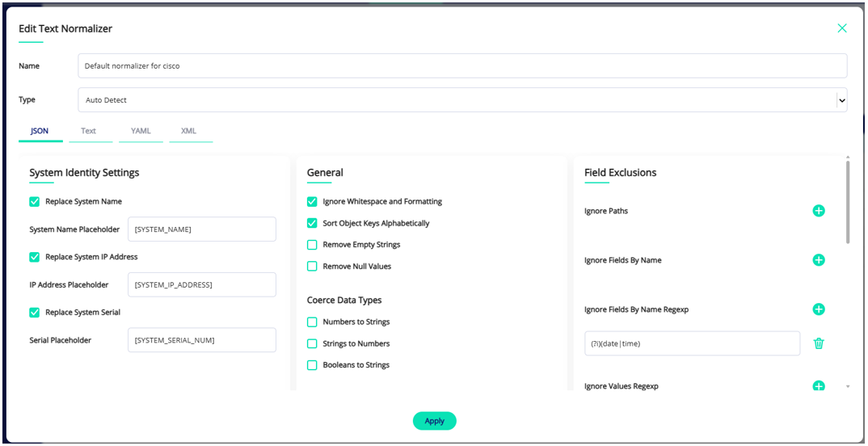Check Strings to Numbers coercion
Screen dimensions: 868x446
[312, 343]
